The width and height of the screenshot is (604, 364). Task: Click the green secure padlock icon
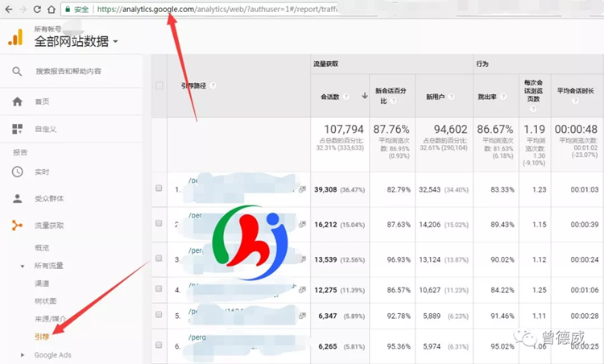coord(68,9)
